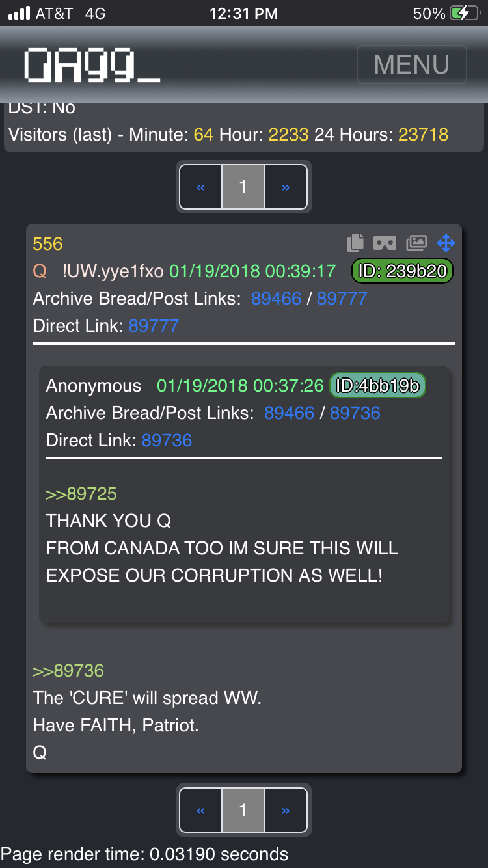Viewport: 488px width, 868px height.
Task: Go to previous page in top pagination
Action: coord(200,187)
